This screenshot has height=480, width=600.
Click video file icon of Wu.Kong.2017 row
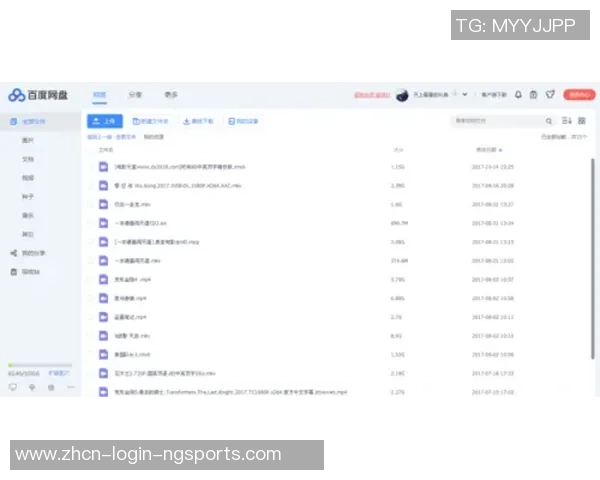(103, 186)
